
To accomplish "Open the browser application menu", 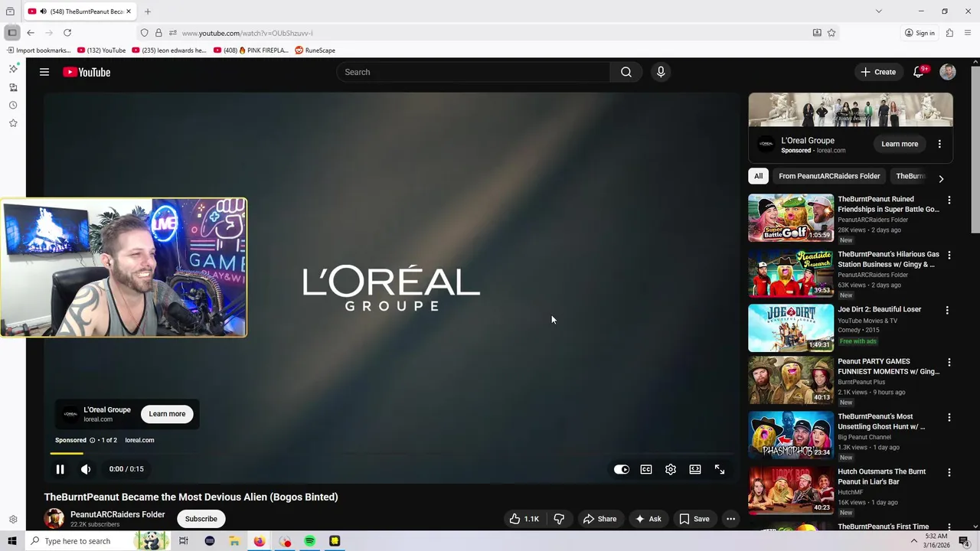I will coord(968,33).
